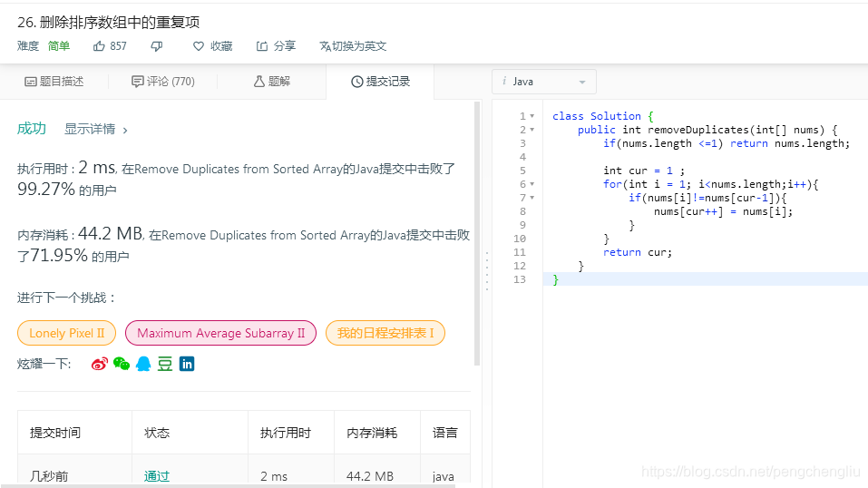The height and width of the screenshot is (488, 868).
Task: Open the 题解 tab
Action: tap(272, 82)
